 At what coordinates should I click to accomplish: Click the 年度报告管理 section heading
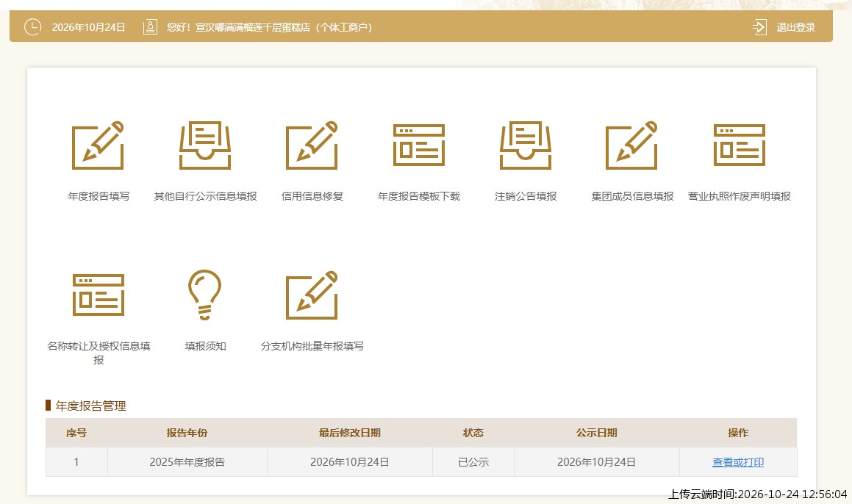[x=90, y=406]
